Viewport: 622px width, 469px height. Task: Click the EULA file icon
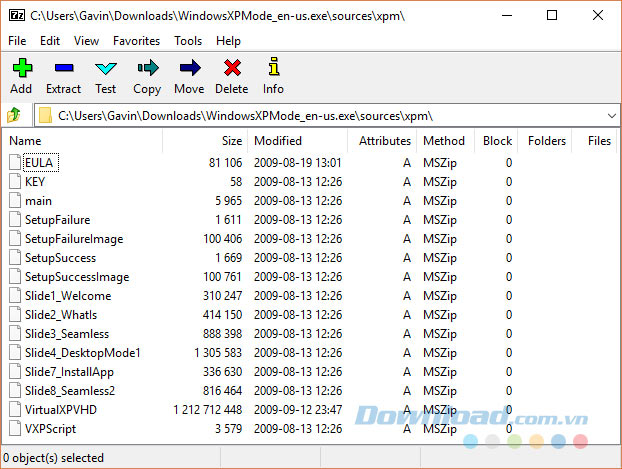click(x=15, y=162)
